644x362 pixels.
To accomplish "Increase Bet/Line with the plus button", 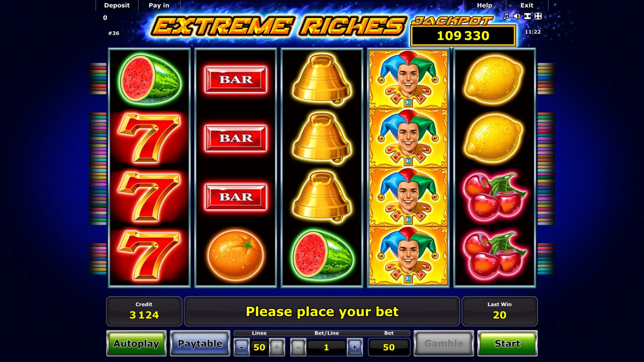I will tap(355, 347).
